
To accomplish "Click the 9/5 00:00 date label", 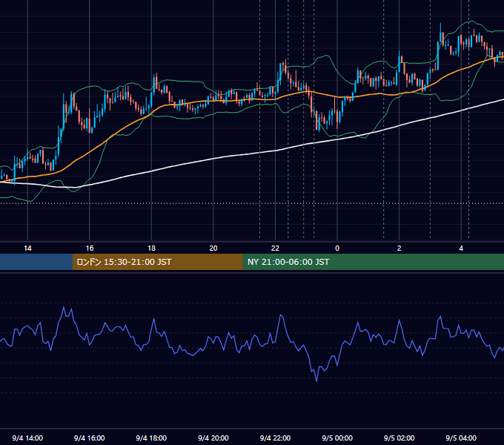I will [x=337, y=438].
